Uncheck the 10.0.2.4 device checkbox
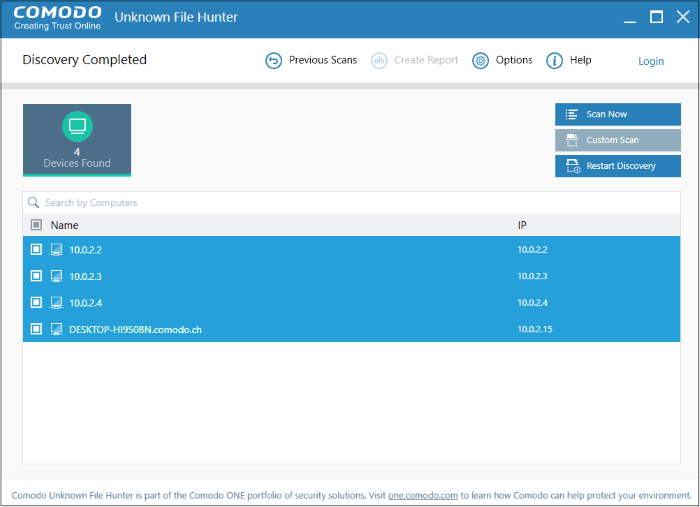 pyautogui.click(x=36, y=302)
